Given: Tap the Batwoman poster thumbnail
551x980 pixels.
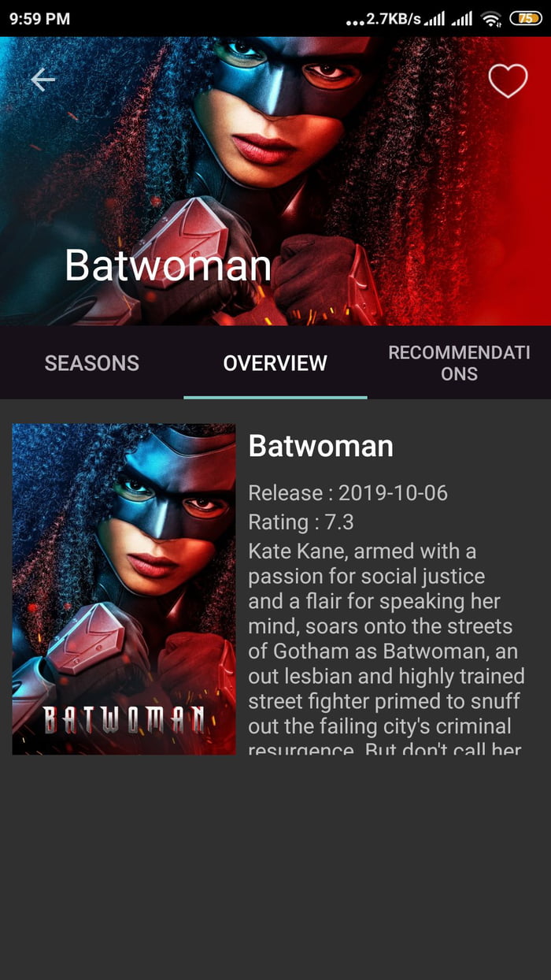Looking at the screenshot, I should coord(124,589).
